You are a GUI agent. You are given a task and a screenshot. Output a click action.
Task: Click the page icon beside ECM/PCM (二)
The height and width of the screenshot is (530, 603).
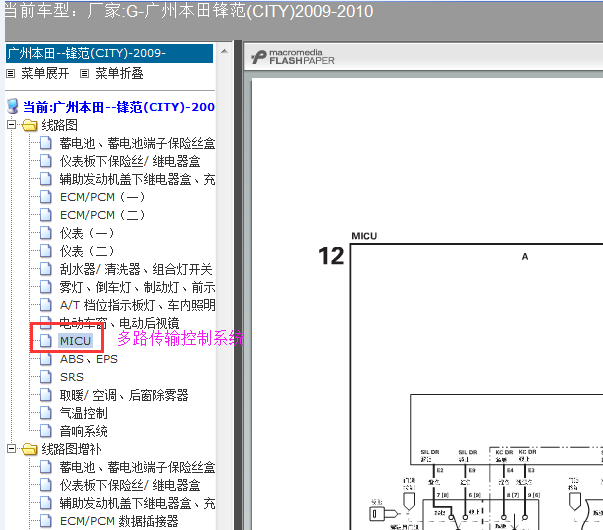pos(46,215)
